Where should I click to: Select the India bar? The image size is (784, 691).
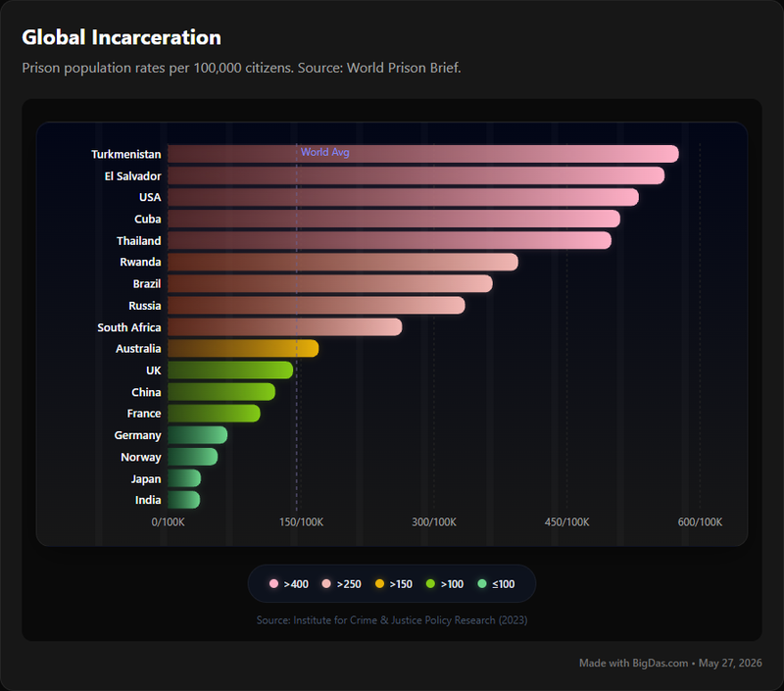coord(184,500)
